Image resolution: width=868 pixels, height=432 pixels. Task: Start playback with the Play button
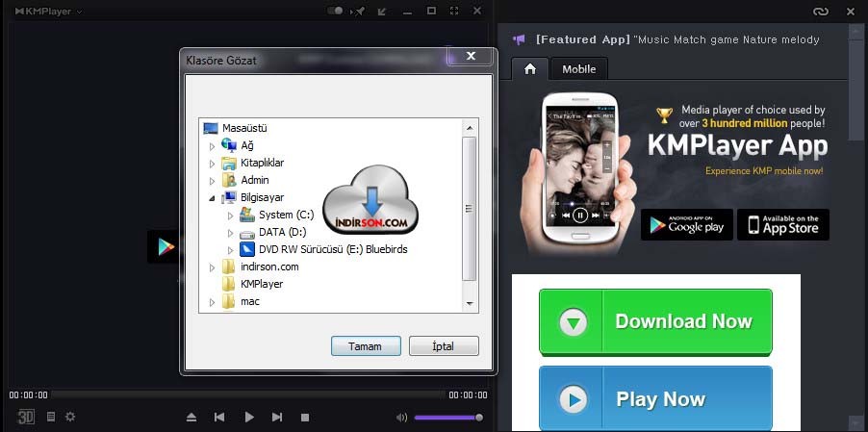[249, 417]
